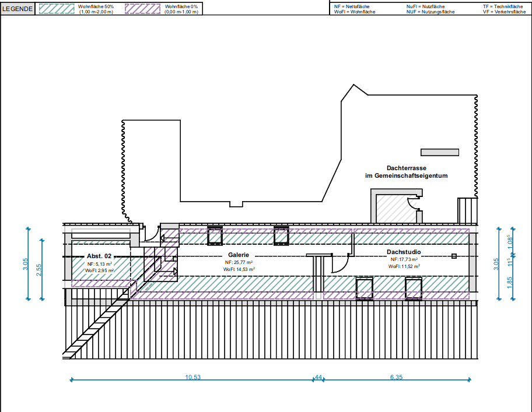Click the 'Wohnfläche 0%' legend text

tap(181, 6)
